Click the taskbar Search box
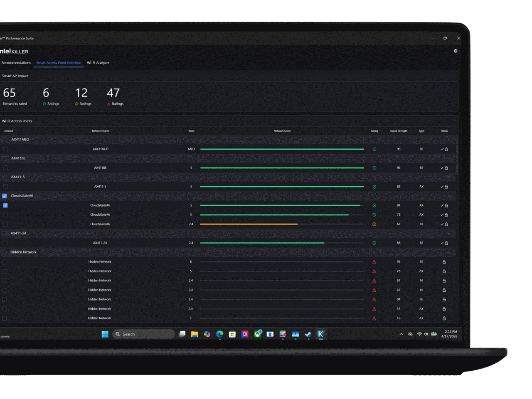Image resolution: width=532 pixels, height=399 pixels. point(143,334)
